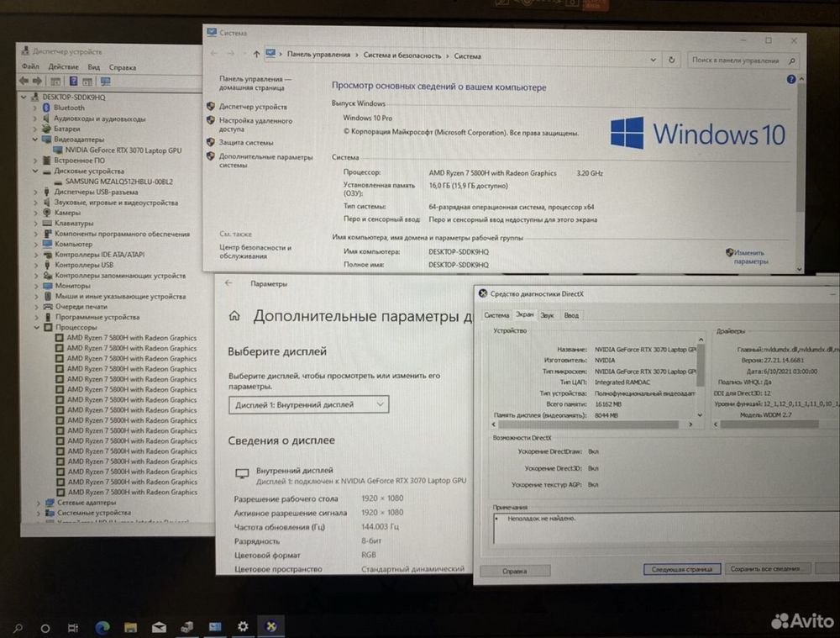Click home icon in Settings display page
The height and width of the screenshot is (638, 840).
click(234, 316)
